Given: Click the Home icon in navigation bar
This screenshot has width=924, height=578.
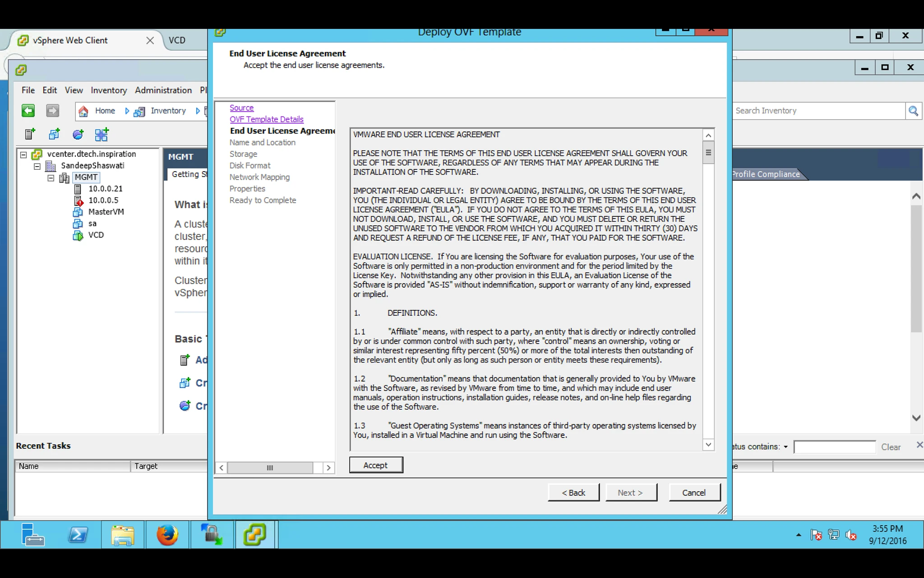Looking at the screenshot, I should tap(83, 111).
